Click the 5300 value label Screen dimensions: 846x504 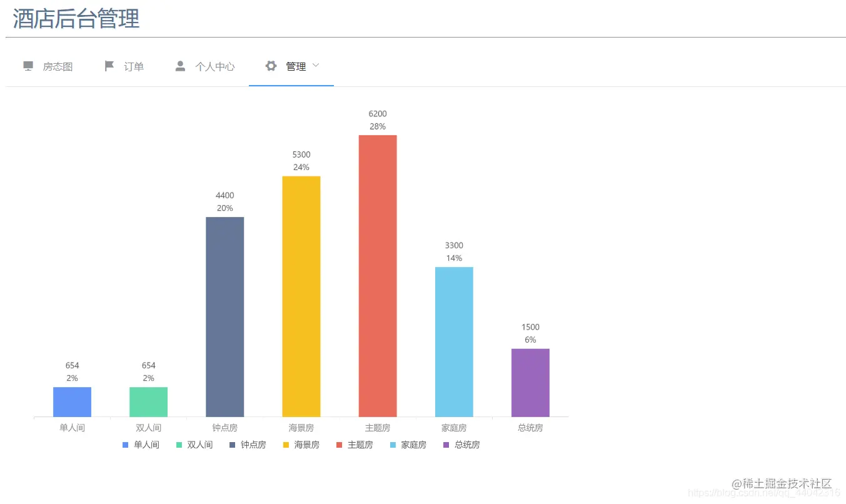coord(301,154)
